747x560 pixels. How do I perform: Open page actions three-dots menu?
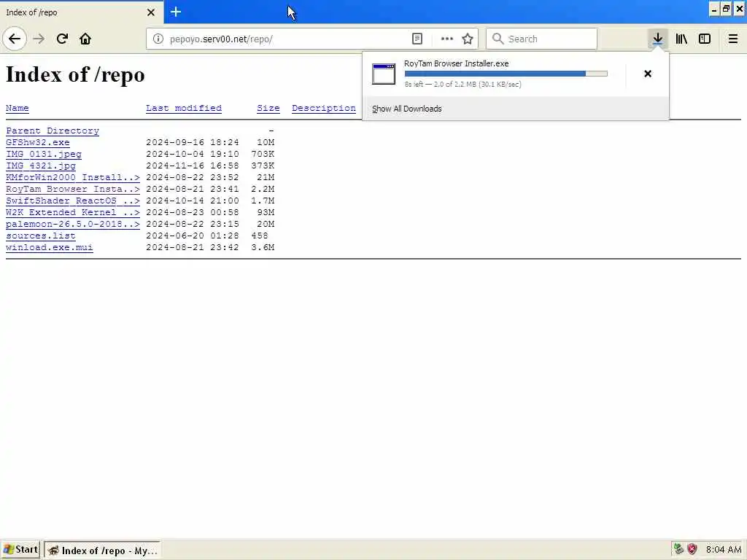point(447,39)
